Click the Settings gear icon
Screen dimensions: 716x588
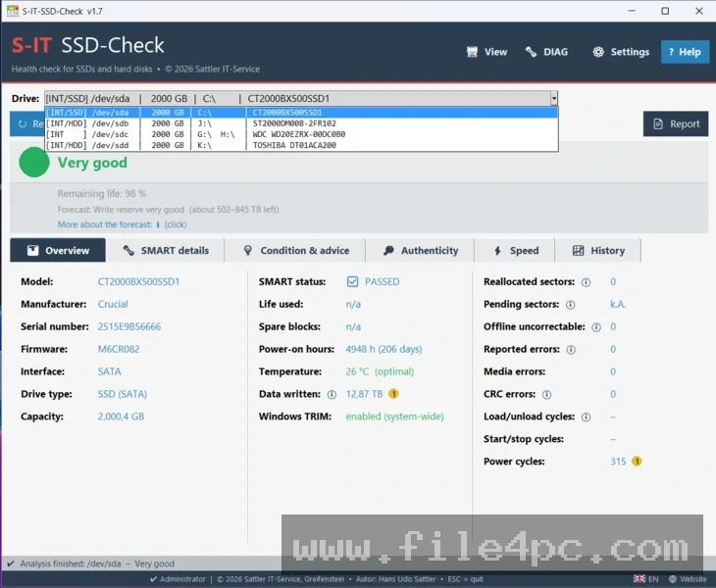coord(598,52)
